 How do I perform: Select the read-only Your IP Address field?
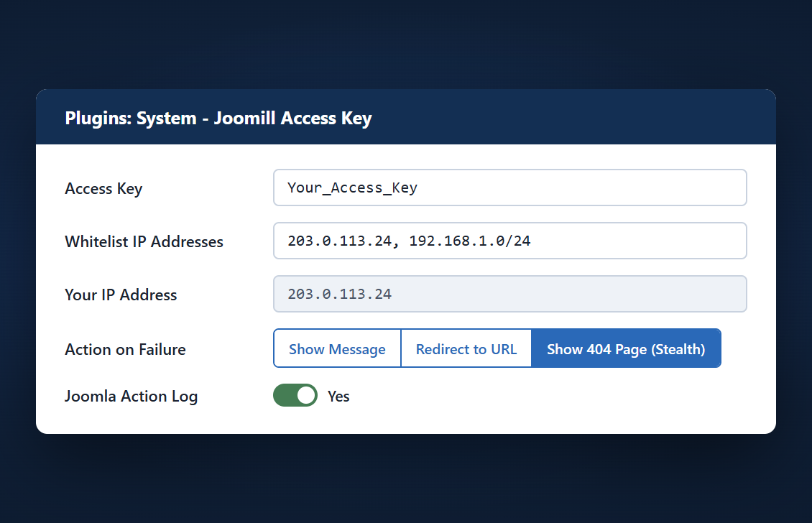point(509,294)
